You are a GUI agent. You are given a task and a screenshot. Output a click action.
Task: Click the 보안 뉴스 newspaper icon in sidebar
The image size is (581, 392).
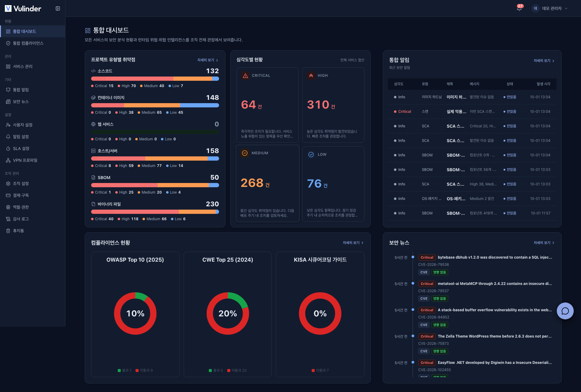coord(8,102)
